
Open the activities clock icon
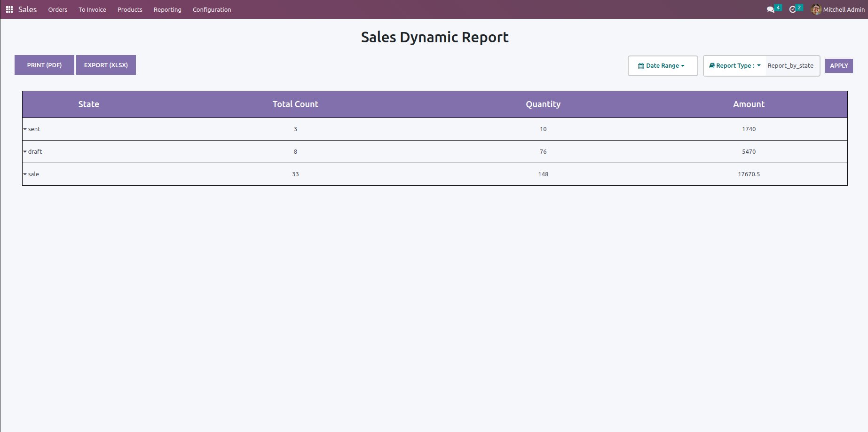coord(792,9)
